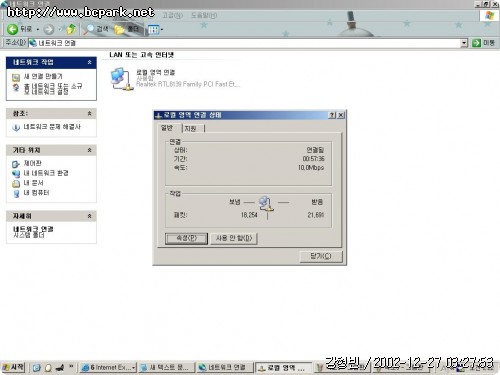Click the second quick launch icon
This screenshot has width=500, height=375.
48,368
